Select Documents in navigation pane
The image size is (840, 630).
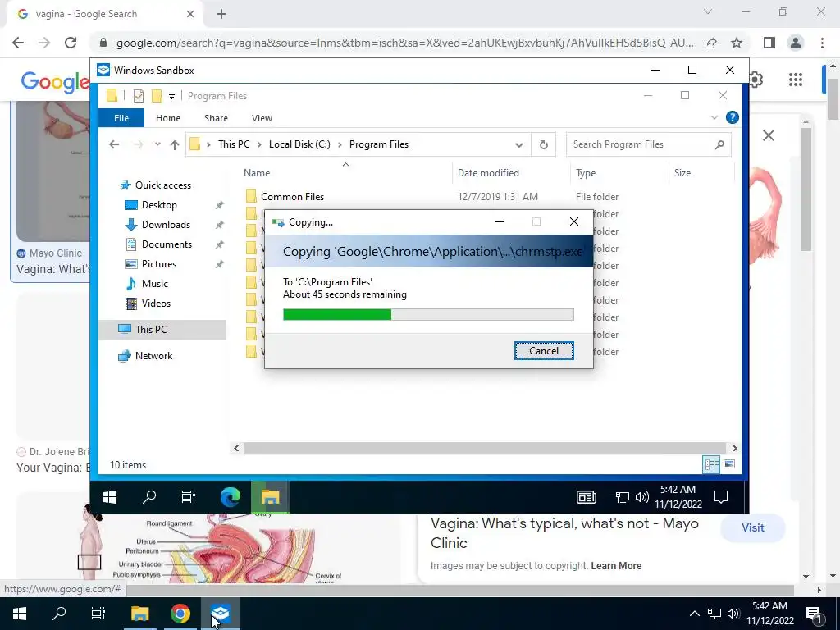click(167, 244)
